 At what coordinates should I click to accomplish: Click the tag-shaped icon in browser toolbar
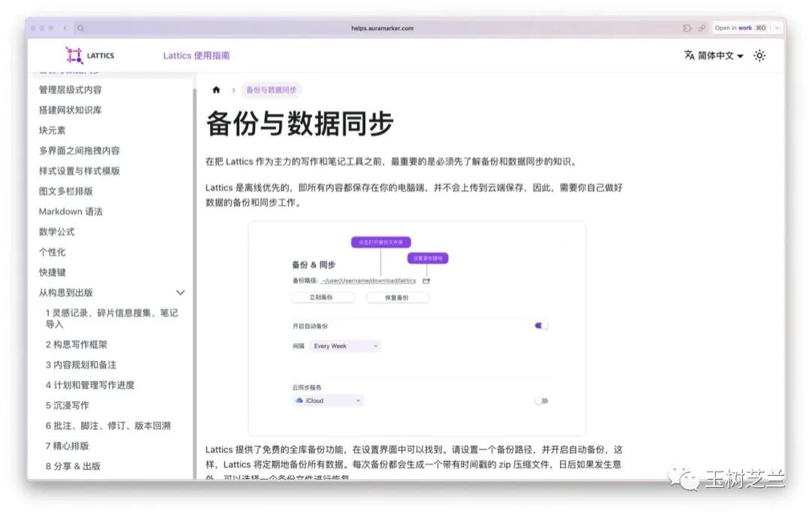(x=687, y=28)
